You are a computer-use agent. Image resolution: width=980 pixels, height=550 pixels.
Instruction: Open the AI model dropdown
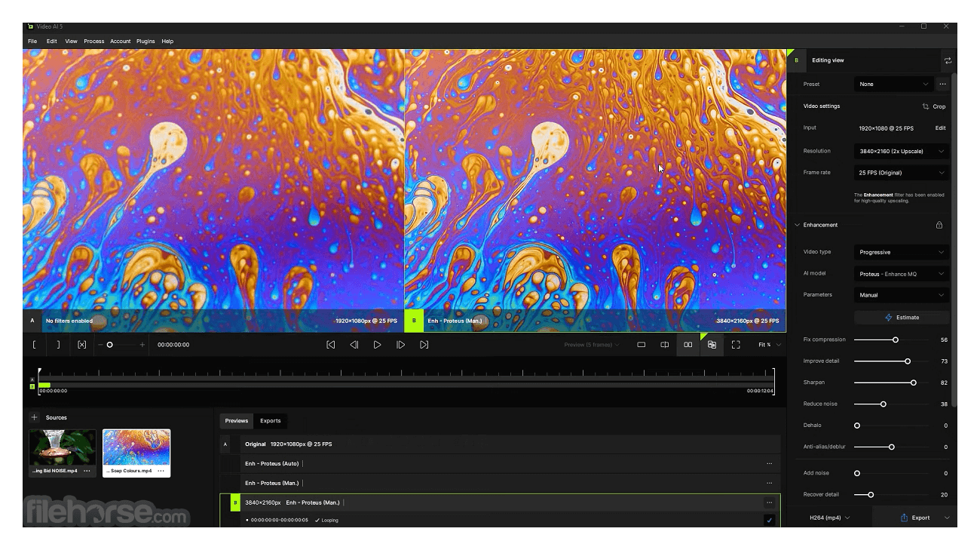(x=902, y=274)
